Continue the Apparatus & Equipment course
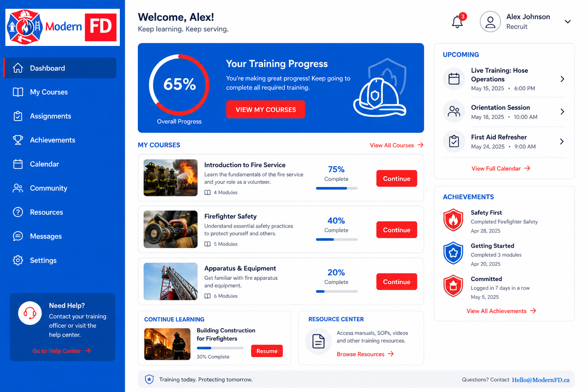The width and height of the screenshot is (588, 392). (397, 282)
